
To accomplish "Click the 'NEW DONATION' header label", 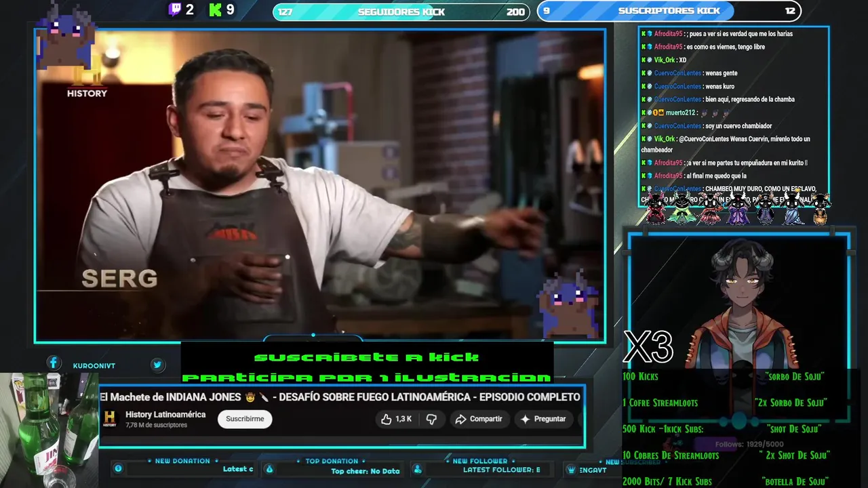I will pyautogui.click(x=182, y=461).
